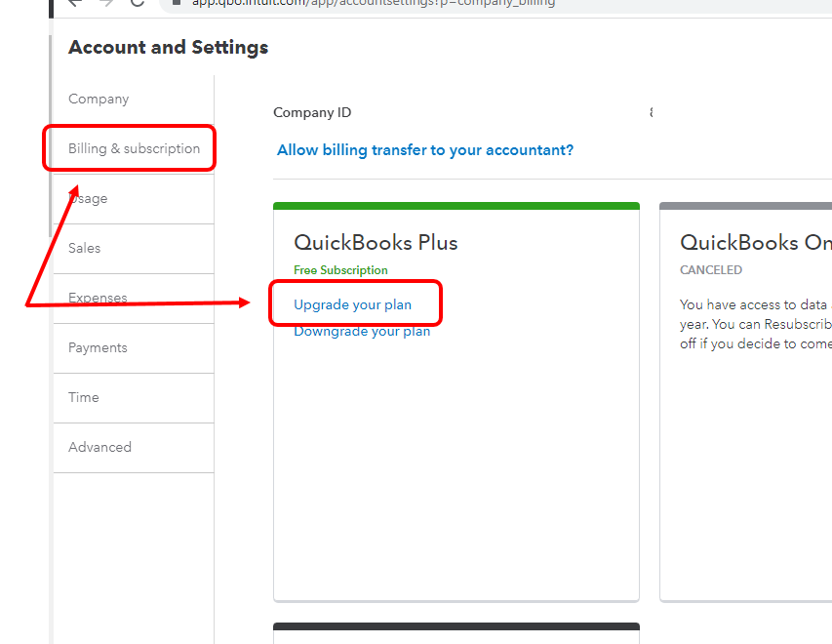Select the Billing & subscription tab
832x644 pixels.
point(134,148)
